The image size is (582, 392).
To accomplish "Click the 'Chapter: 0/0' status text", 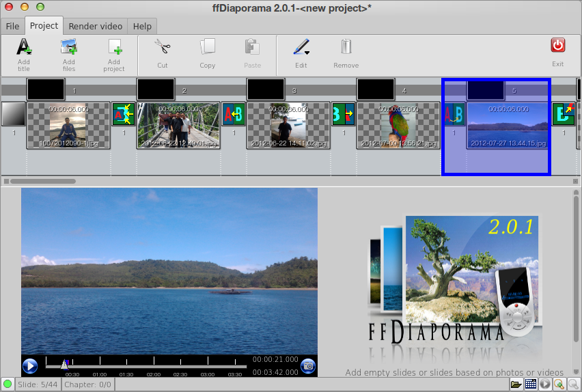I will [x=87, y=384].
